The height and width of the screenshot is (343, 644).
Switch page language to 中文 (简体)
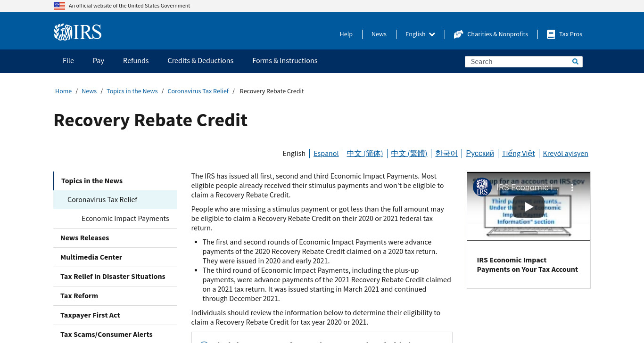[365, 154]
